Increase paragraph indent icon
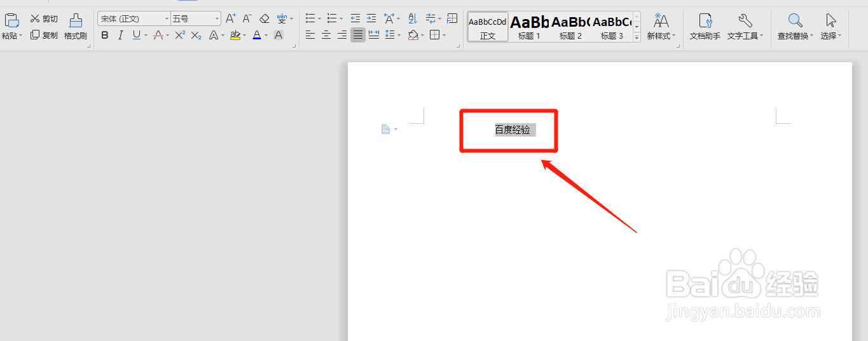Image resolution: width=868 pixels, height=341 pixels. click(371, 18)
